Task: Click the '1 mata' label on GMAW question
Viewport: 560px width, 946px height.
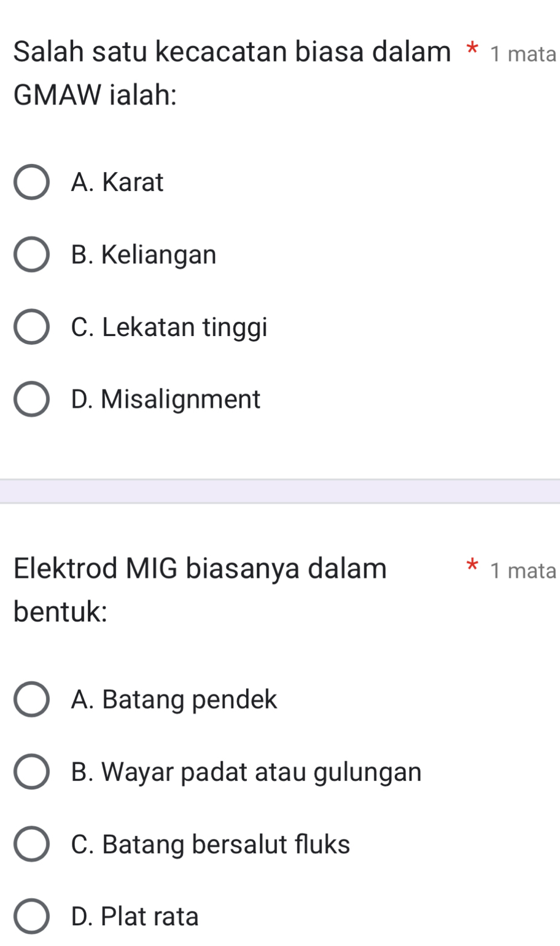Action: pyautogui.click(x=523, y=54)
